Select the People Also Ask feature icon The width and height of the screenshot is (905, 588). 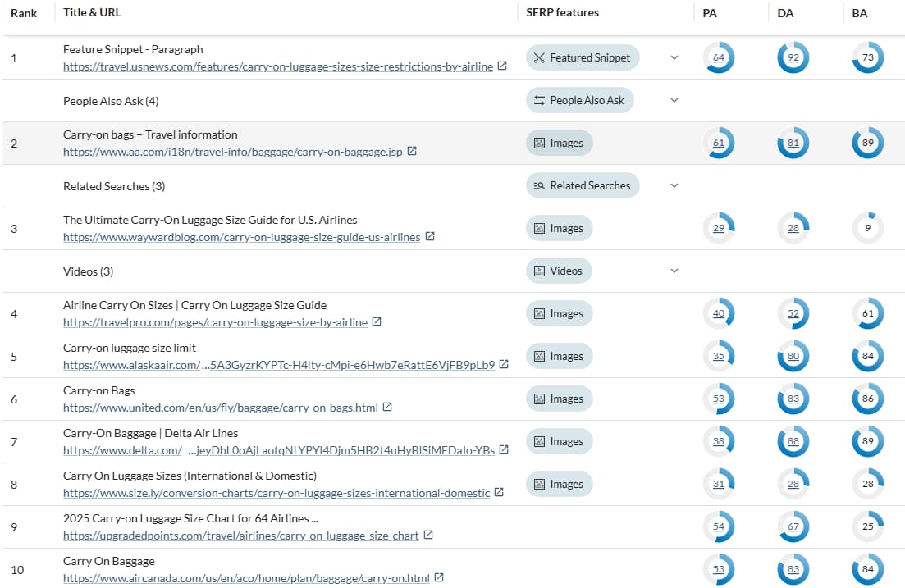point(537,99)
